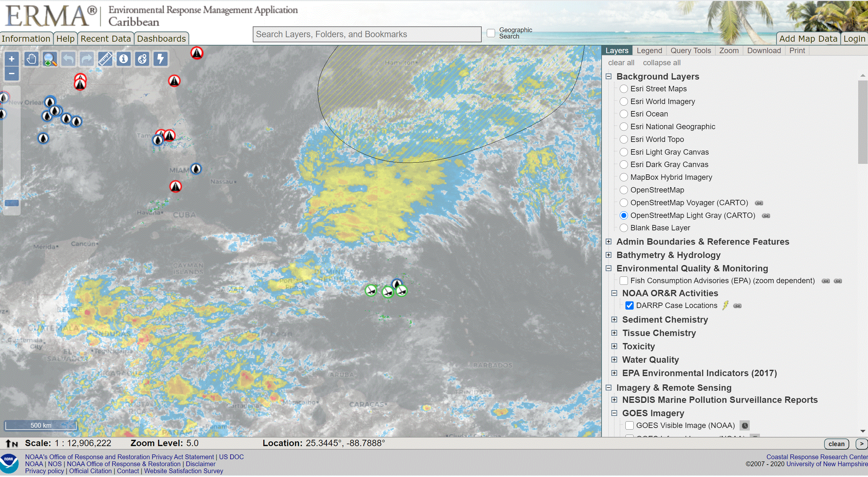The width and height of the screenshot is (868, 477).
Task: Switch to the Legend tab
Action: pyautogui.click(x=649, y=51)
